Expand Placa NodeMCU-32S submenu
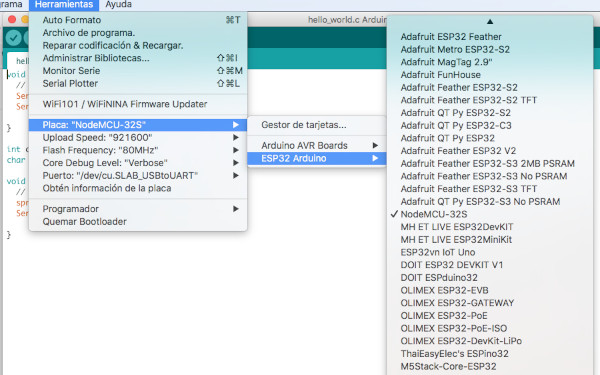 tap(138, 125)
